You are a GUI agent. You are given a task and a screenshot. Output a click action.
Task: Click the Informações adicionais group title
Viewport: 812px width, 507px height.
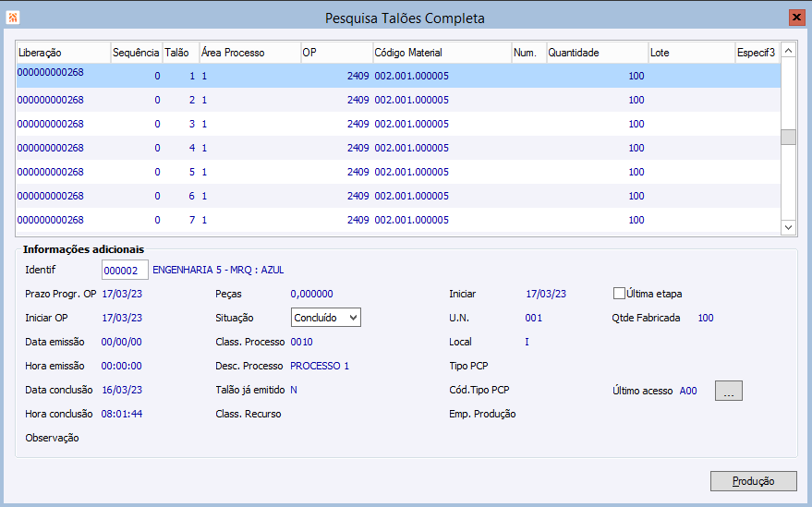83,249
